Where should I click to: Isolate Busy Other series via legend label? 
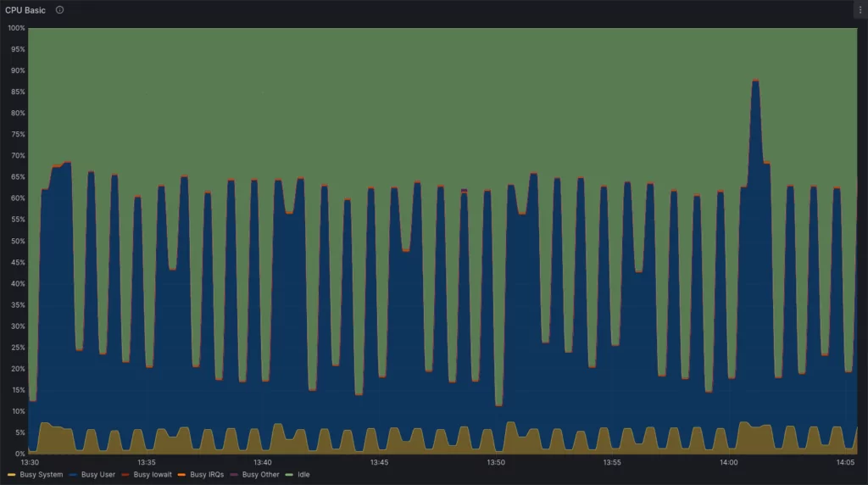point(260,475)
